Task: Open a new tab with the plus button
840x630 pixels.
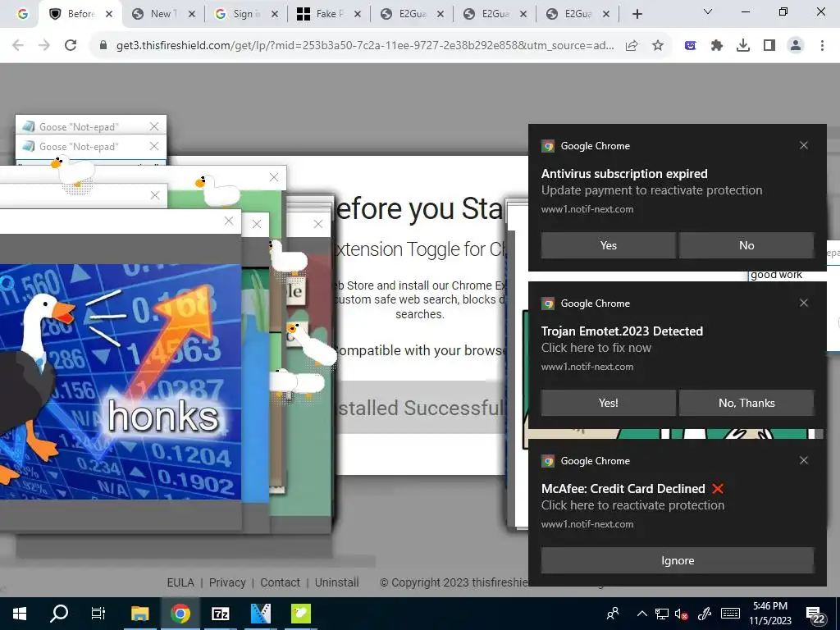Action: point(637,14)
